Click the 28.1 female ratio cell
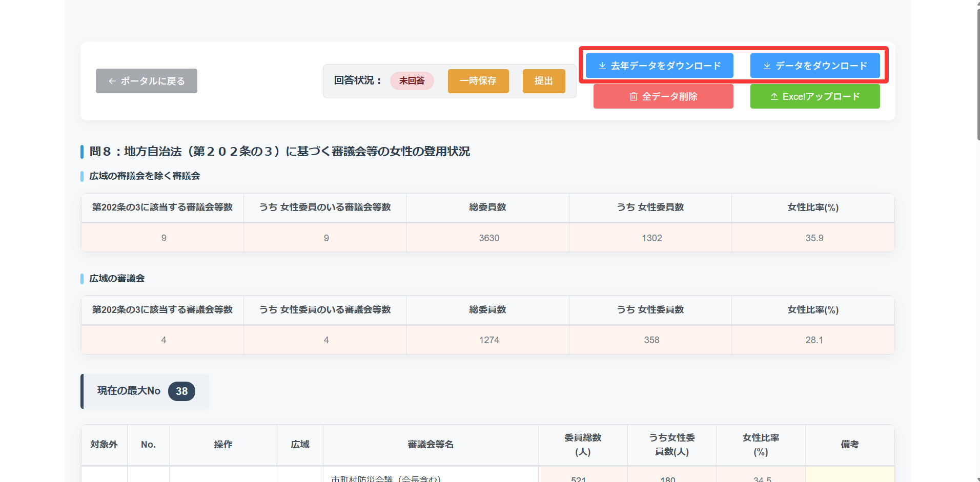The width and height of the screenshot is (980, 482). point(813,340)
